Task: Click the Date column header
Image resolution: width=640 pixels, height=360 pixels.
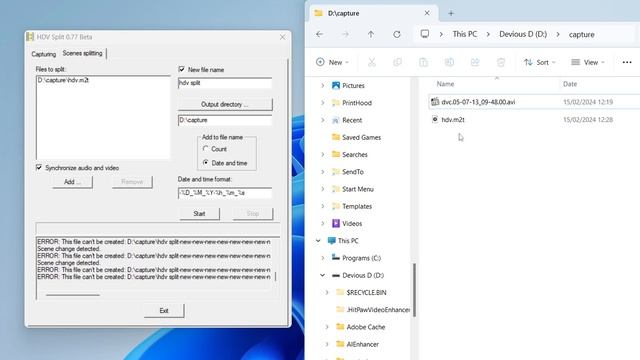Action: coord(570,84)
